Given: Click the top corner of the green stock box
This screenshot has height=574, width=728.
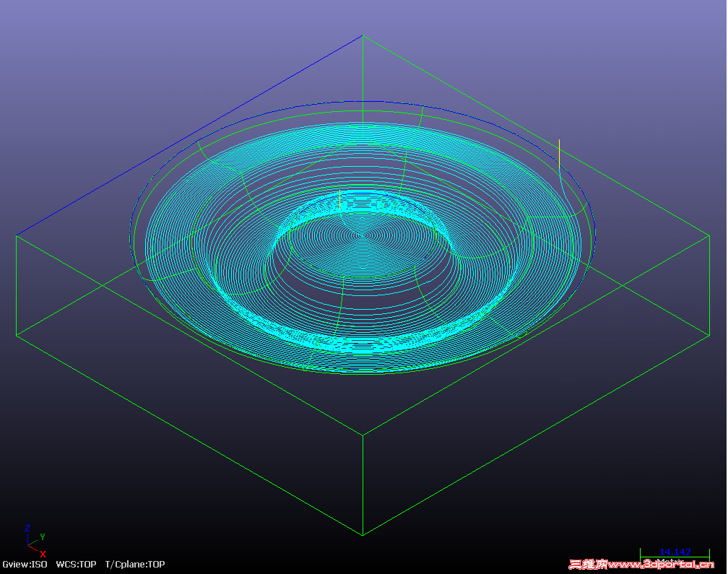Looking at the screenshot, I should coord(362,34).
